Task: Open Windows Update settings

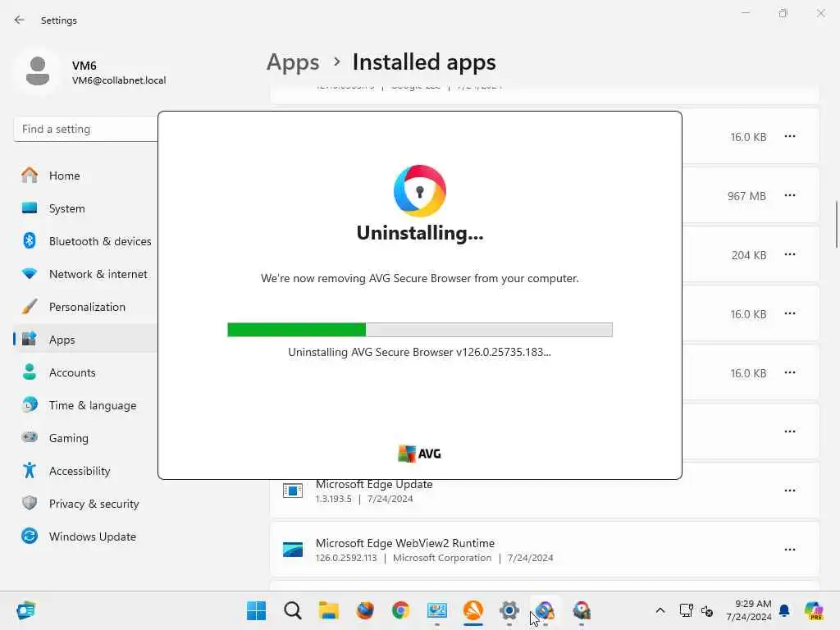Action: [85, 536]
